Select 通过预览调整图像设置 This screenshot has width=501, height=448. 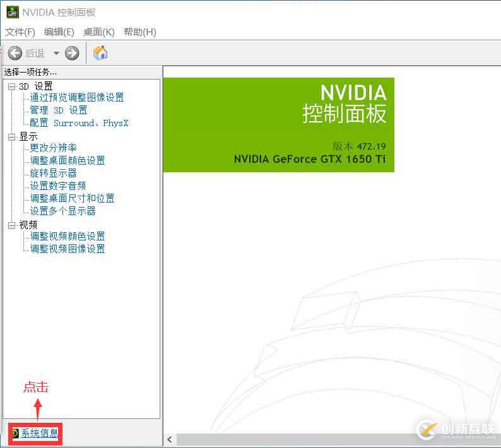click(x=77, y=97)
